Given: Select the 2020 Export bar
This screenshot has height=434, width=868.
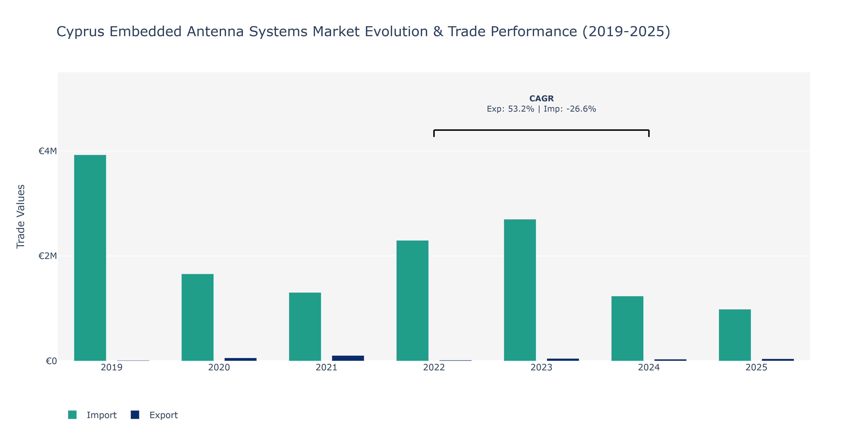Looking at the screenshot, I should pyautogui.click(x=241, y=359).
